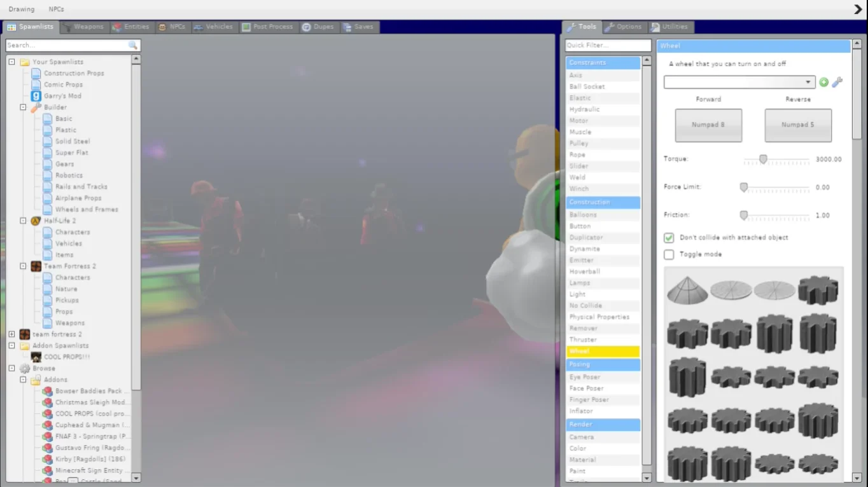
Task: Enable the Toggle mode checkbox
Action: click(x=669, y=254)
